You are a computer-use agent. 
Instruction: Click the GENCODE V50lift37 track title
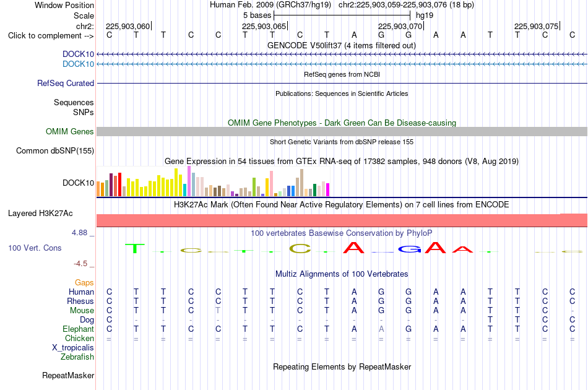click(x=342, y=45)
